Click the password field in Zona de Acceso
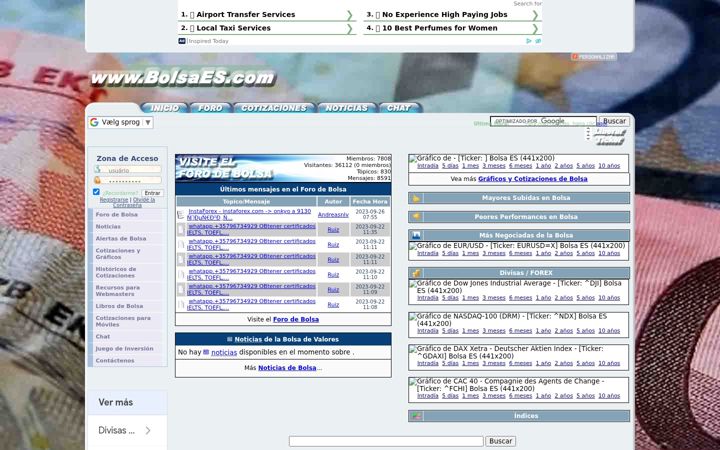The height and width of the screenshot is (450, 720). [x=128, y=180]
